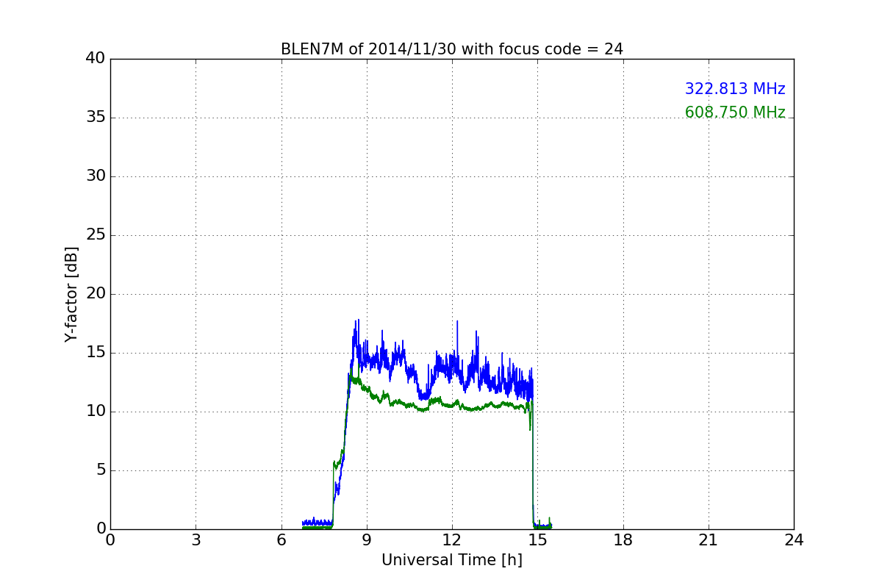Screen dimensions: 882x588
Task: Click the y-axis tick label 40
Action: (x=95, y=59)
